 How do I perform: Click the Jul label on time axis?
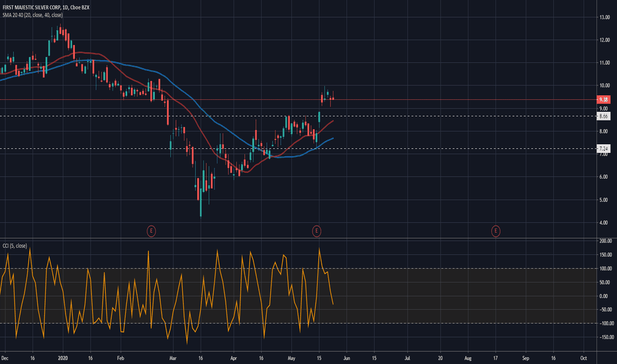[x=407, y=359]
